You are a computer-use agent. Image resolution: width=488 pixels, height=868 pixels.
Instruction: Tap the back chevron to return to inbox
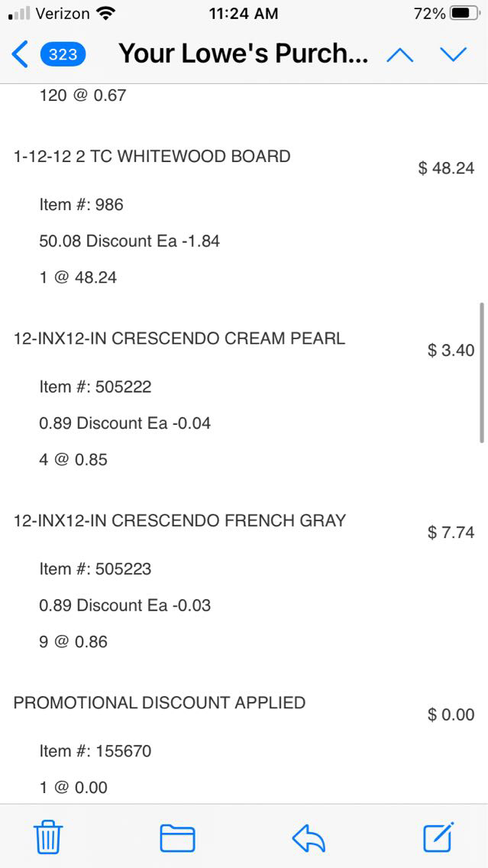tap(21, 54)
